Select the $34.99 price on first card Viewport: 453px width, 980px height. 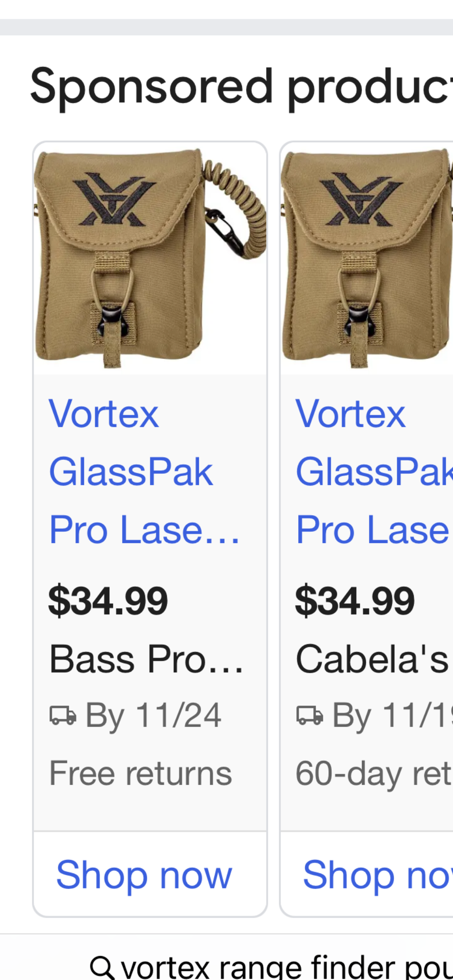click(108, 601)
